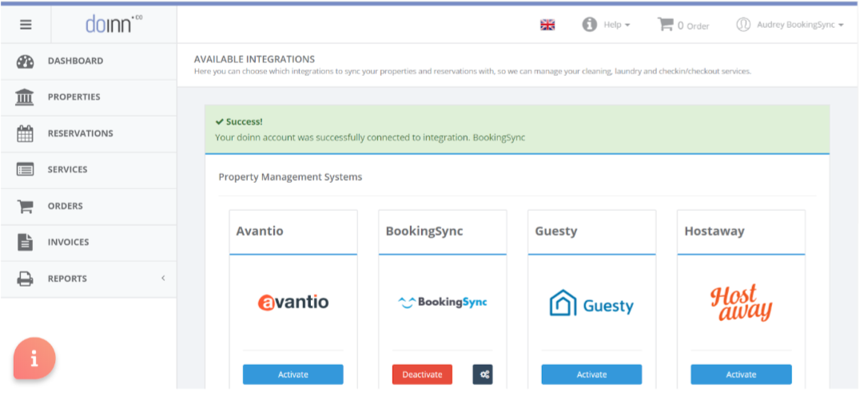Click the Hostaway card title
The image size is (868, 404).
(x=714, y=232)
